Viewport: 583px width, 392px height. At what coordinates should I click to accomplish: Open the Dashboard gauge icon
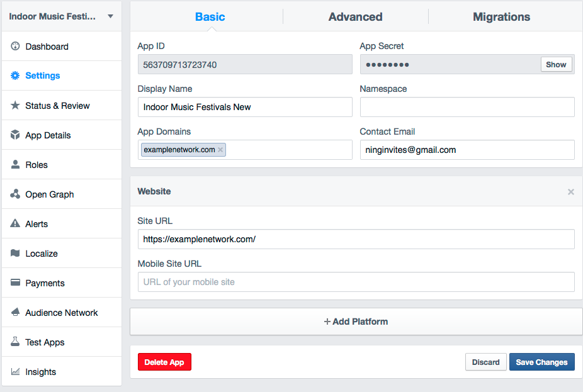[x=15, y=46]
